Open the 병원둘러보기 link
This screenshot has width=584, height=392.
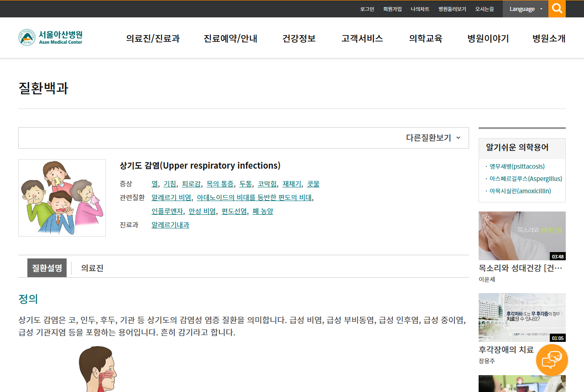tap(452, 9)
